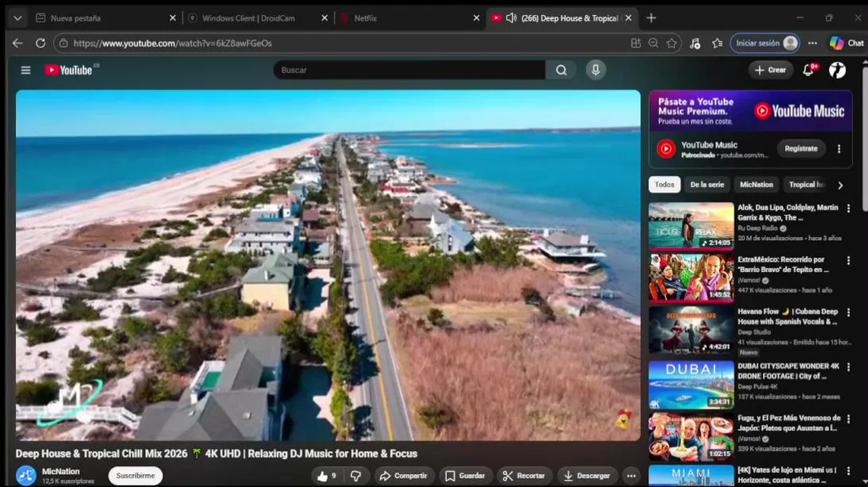
Task: Open the browser favorites list icon
Action: click(x=717, y=43)
